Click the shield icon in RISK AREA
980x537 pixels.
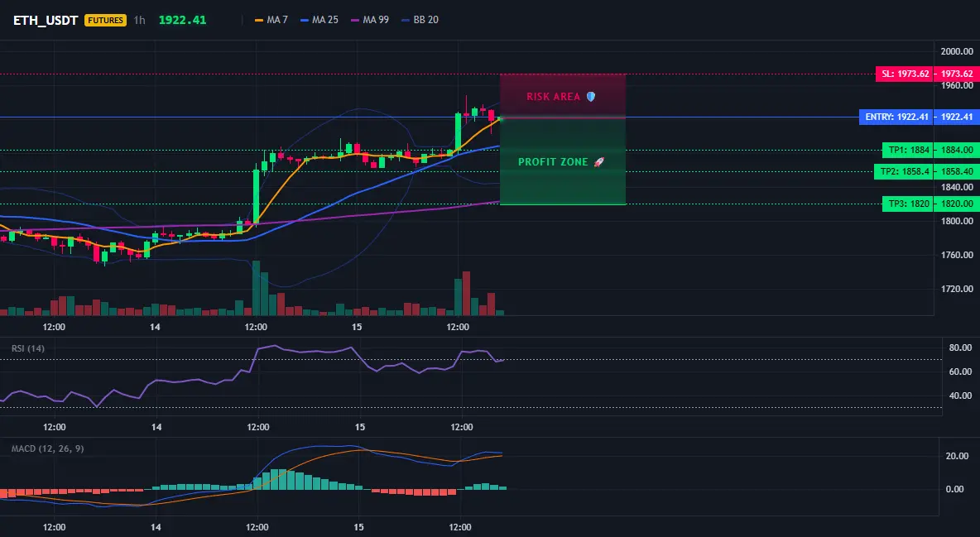click(x=591, y=96)
